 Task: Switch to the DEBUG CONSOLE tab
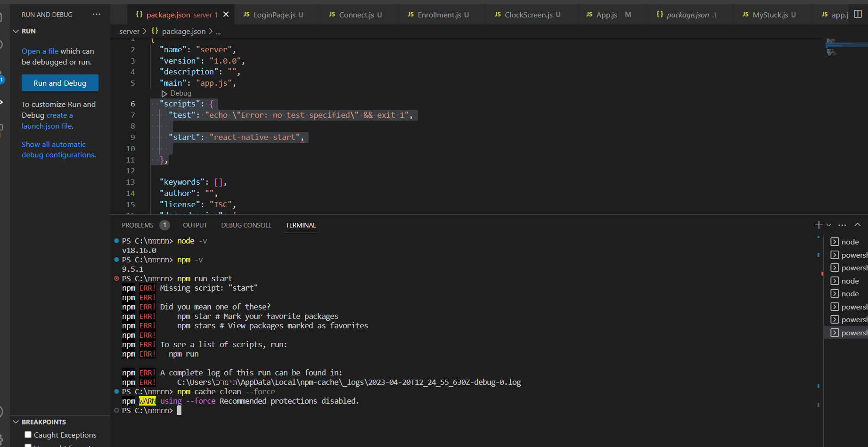pos(246,225)
